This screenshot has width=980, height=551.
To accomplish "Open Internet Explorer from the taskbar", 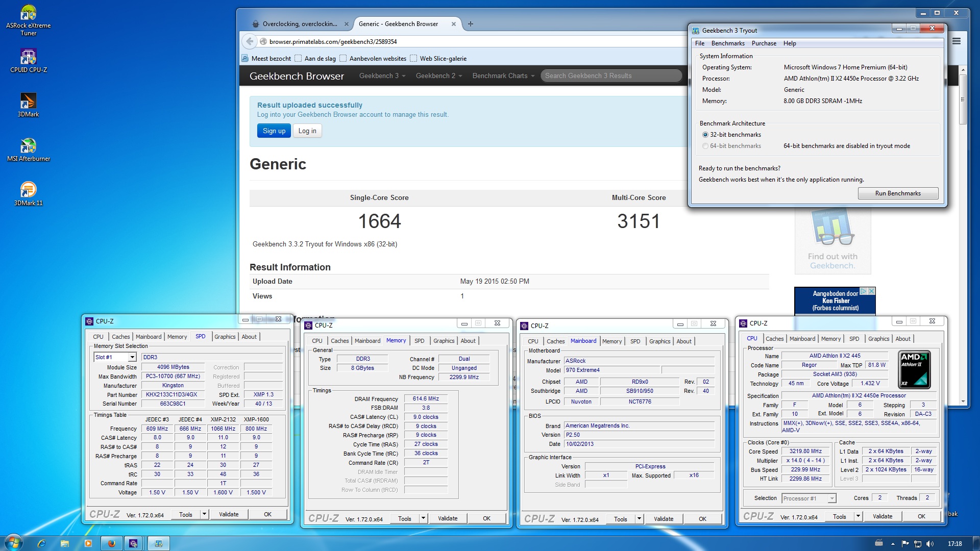I will (x=41, y=543).
